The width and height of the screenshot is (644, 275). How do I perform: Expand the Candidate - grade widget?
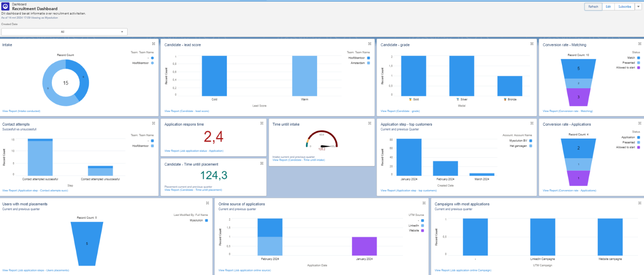532,44
